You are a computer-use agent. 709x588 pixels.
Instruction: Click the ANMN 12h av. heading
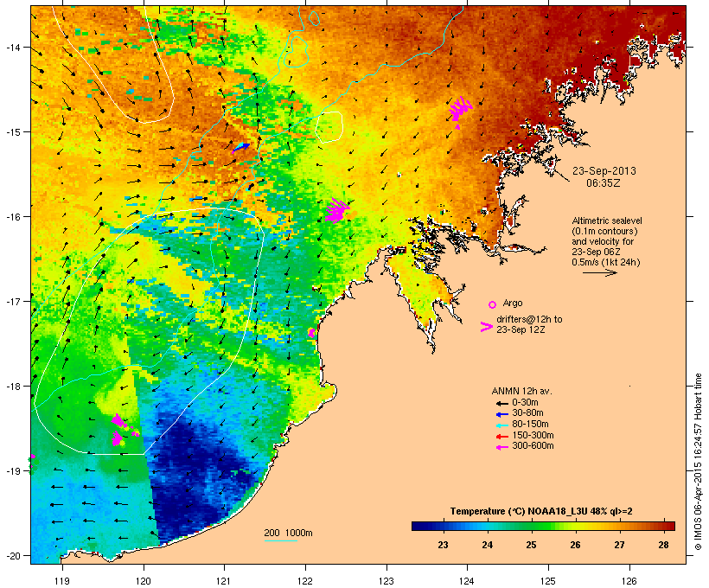(x=521, y=391)
